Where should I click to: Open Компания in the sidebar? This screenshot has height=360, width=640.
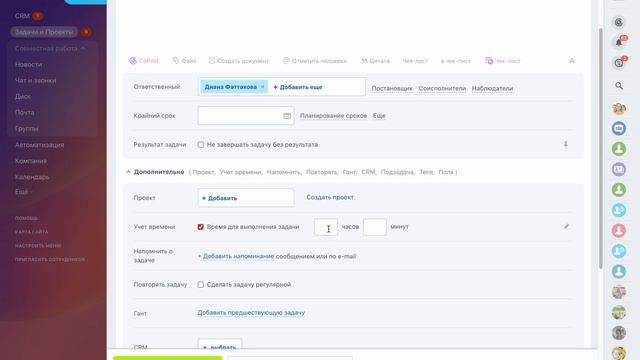pyautogui.click(x=31, y=161)
